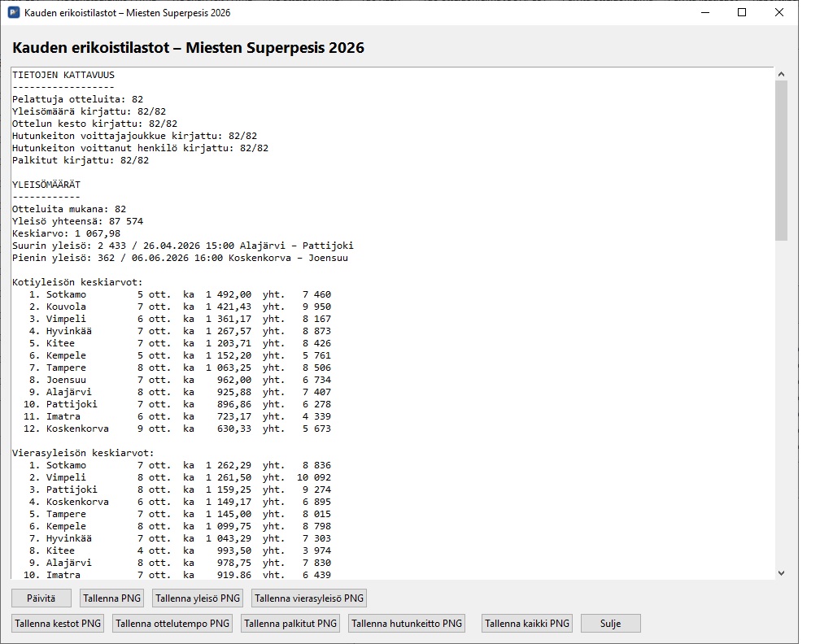Screen dimensions: 833x644
Task: Click Tallenna kestot PNG button
Action: click(x=58, y=624)
